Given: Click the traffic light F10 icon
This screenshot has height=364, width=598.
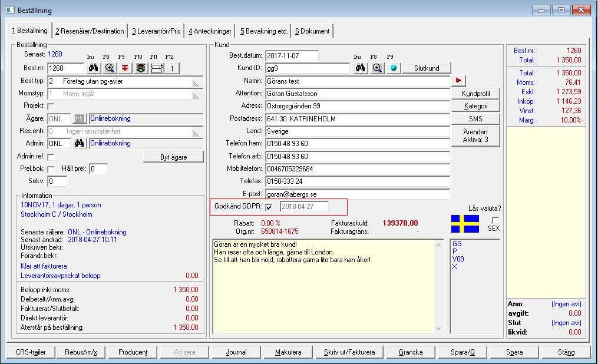Looking at the screenshot, I should pyautogui.click(x=141, y=68).
